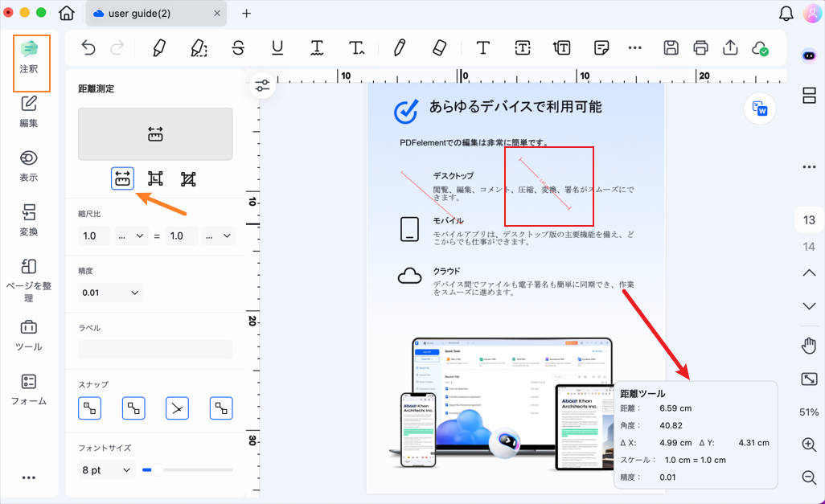Expand the 8 pt font size dropdown
This screenshot has height=504, width=825.
pyautogui.click(x=106, y=469)
